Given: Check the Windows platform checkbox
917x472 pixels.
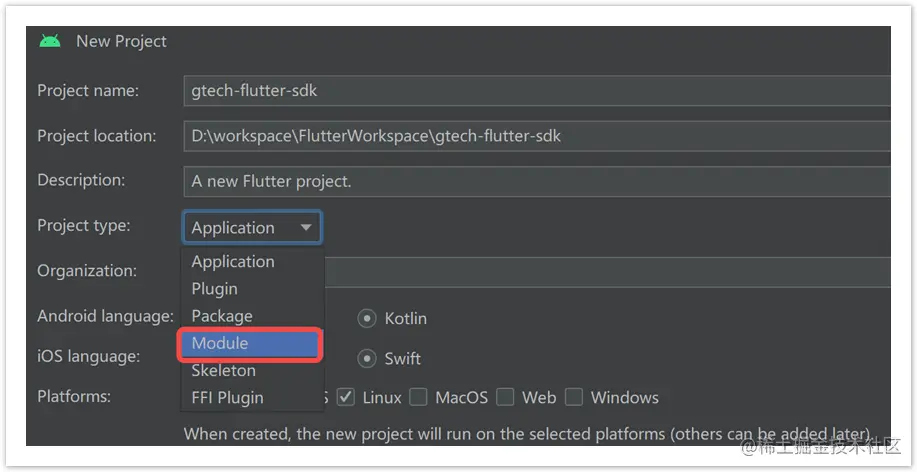Looking at the screenshot, I should pos(574,397).
